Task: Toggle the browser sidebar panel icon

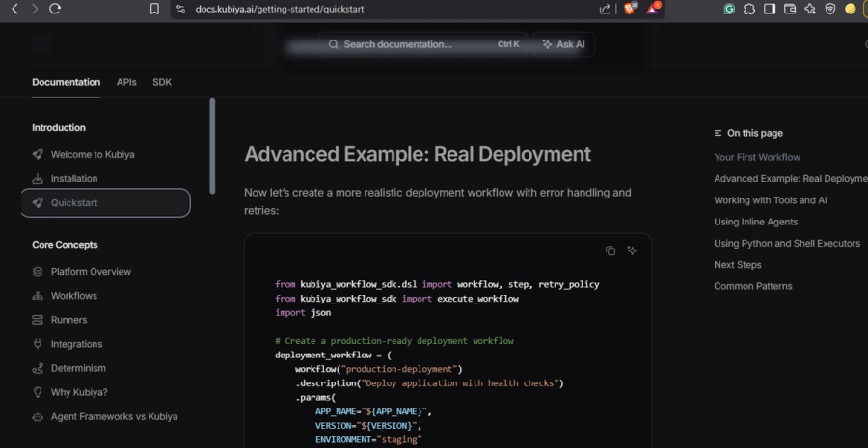Action: (x=770, y=9)
